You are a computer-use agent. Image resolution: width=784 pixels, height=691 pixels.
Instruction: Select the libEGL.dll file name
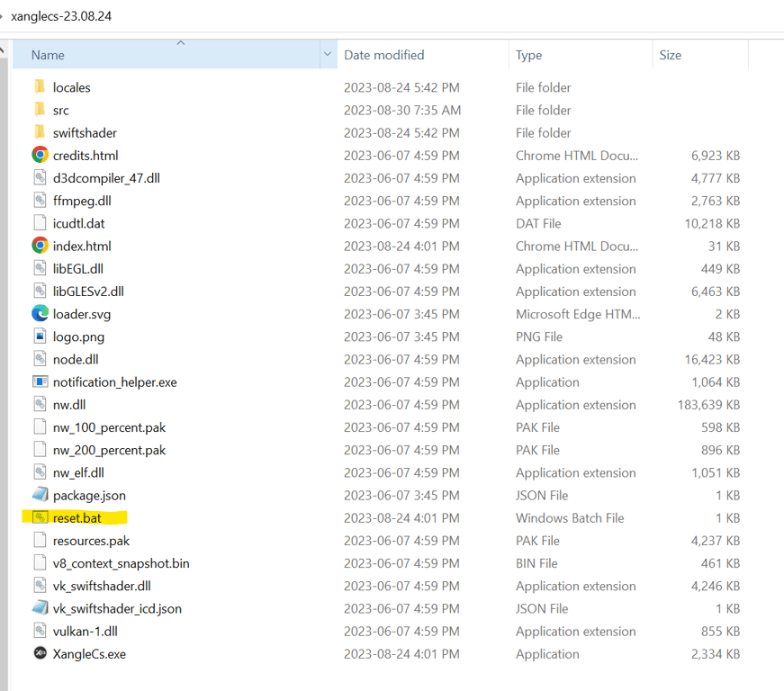coord(78,269)
